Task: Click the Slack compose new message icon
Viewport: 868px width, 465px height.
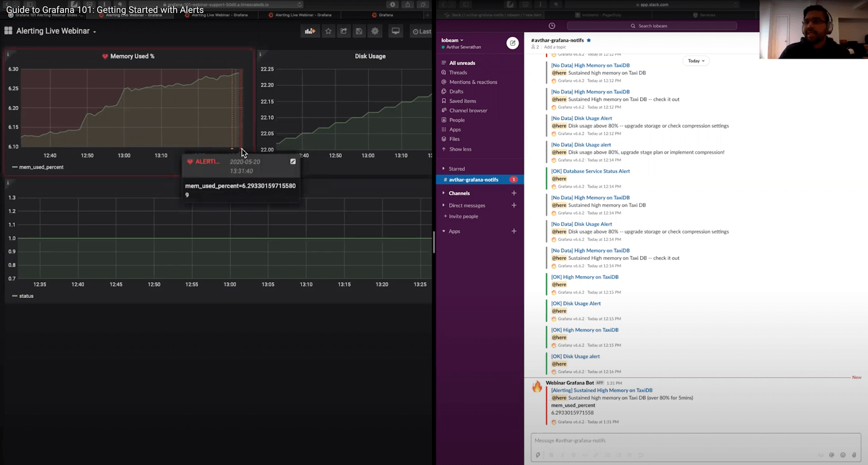Action: (512, 43)
